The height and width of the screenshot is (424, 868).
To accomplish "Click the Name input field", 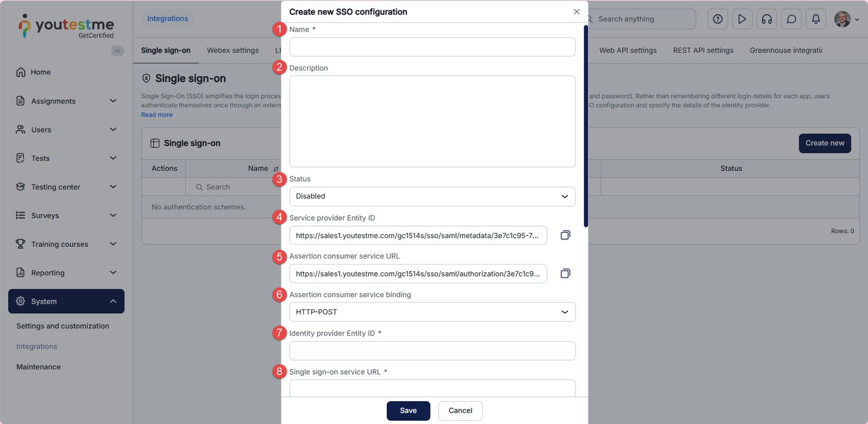I will pos(432,47).
